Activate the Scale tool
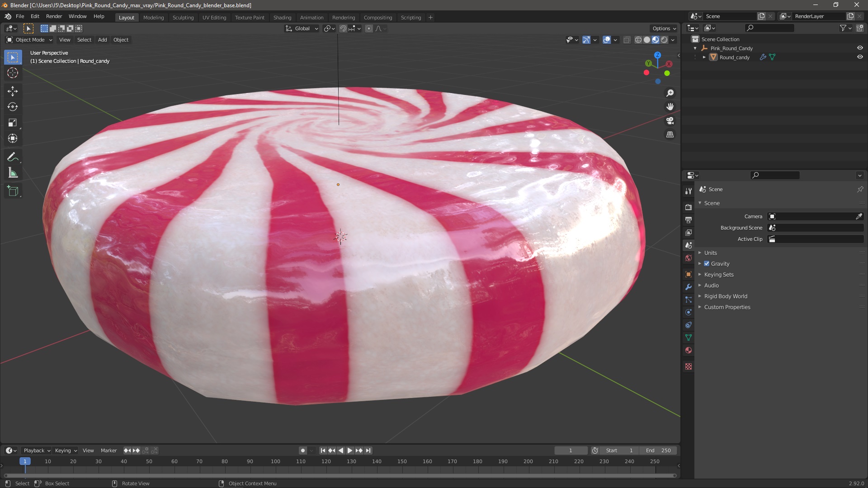868x488 pixels. click(13, 122)
